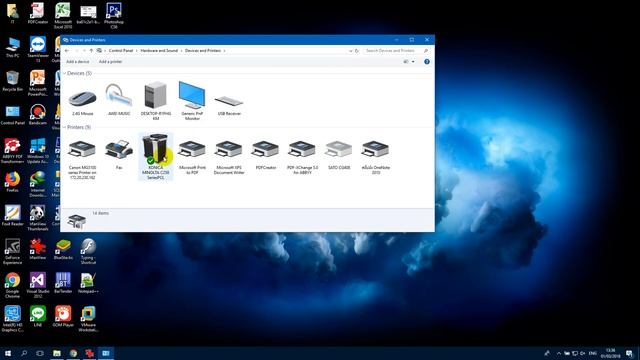Open GOM Player desktop shortcut
640x360 pixels.
coord(63,316)
